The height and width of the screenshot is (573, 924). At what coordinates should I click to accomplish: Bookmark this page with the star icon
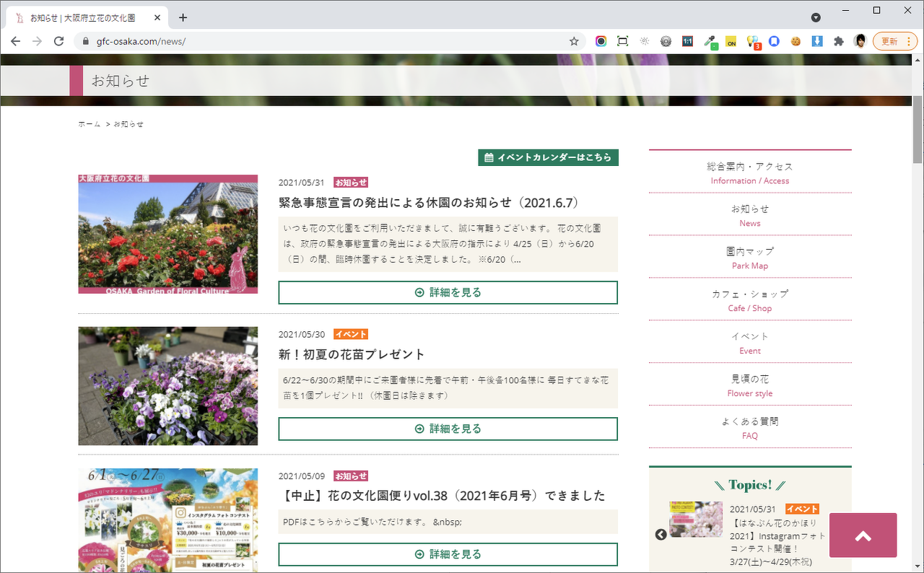coord(574,41)
